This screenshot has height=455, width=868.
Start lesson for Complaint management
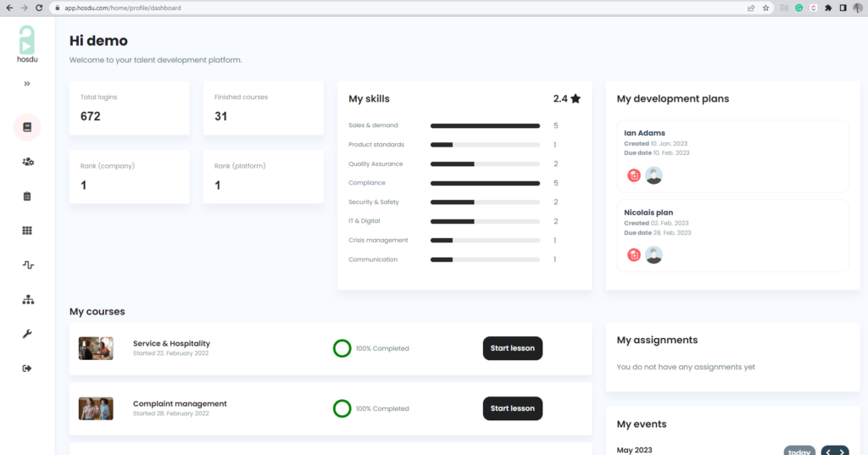click(x=512, y=408)
